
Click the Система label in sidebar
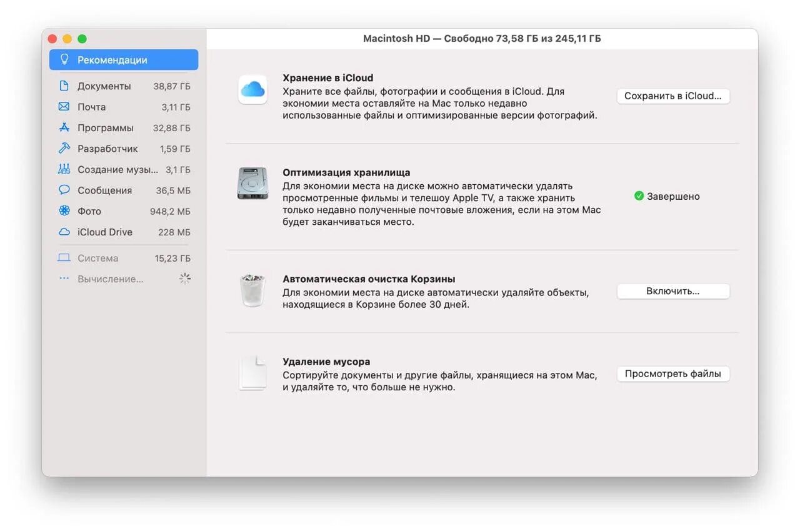coord(97,258)
